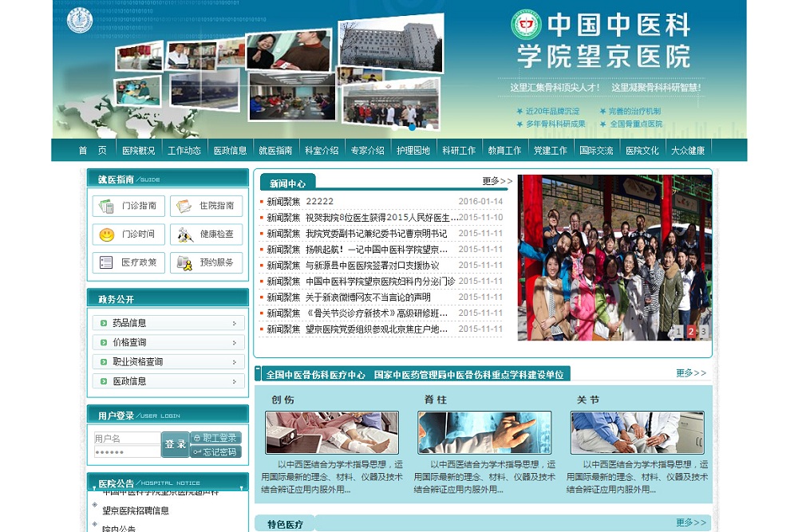Click the hospital emblem logo beside the title
This screenshot has height=532, width=798.
click(x=526, y=25)
